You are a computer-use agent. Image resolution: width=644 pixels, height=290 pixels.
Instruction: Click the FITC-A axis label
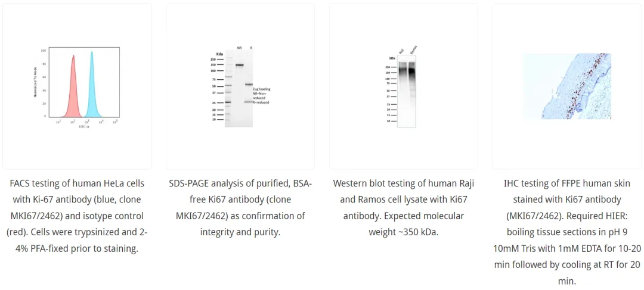[x=83, y=126]
